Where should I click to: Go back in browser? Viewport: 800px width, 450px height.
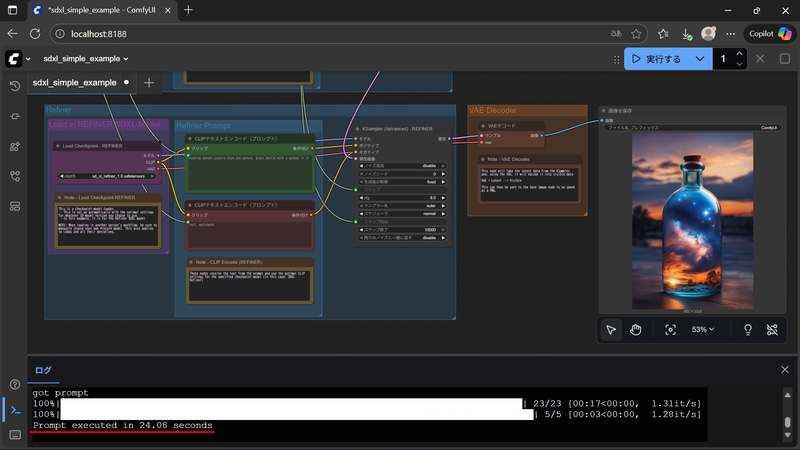coord(12,34)
